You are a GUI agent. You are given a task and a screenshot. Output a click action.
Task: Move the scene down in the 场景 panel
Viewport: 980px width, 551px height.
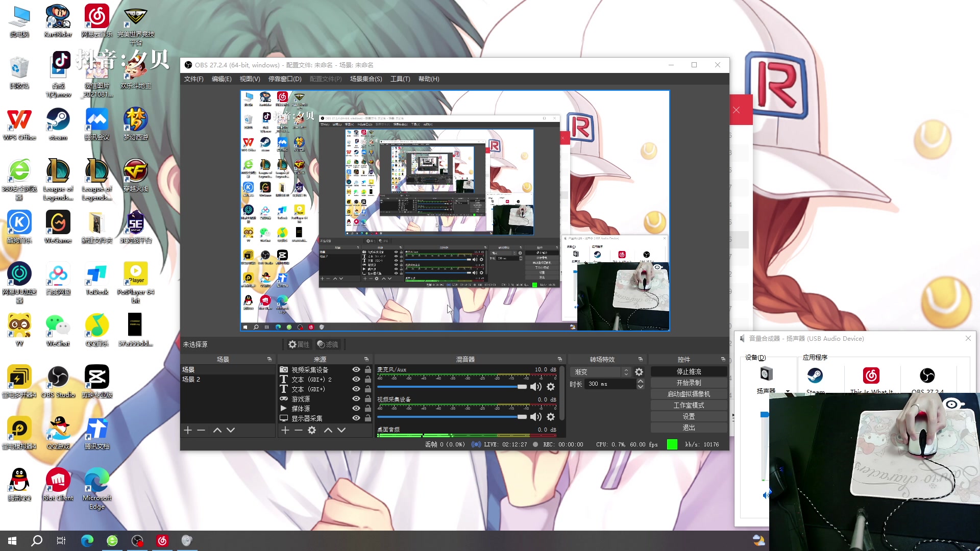click(231, 430)
